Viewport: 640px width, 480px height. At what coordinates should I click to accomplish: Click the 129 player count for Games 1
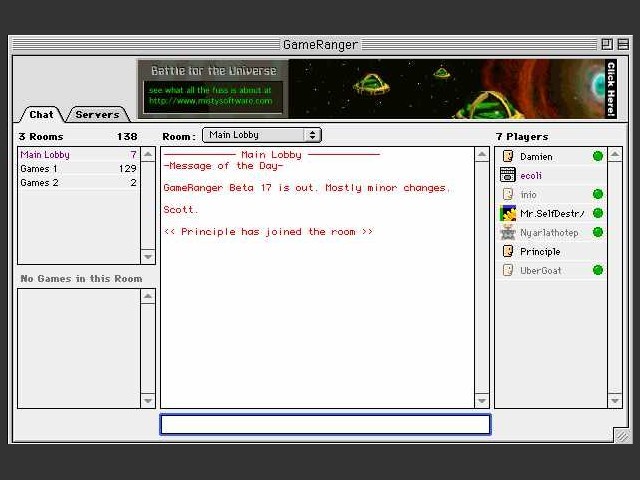coord(127,169)
